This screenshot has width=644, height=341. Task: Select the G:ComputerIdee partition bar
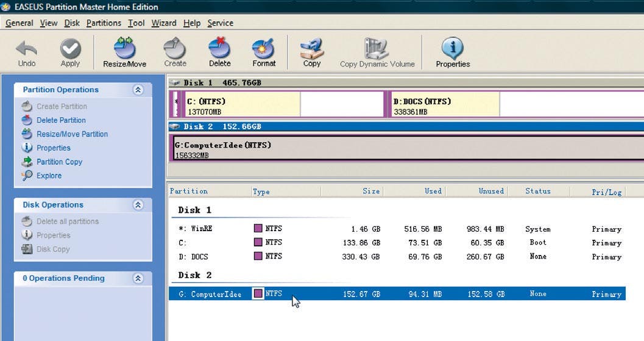tap(408, 148)
